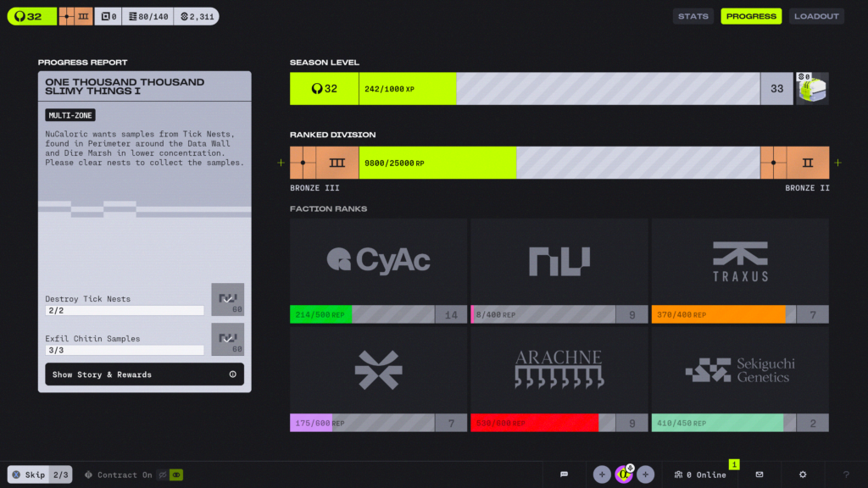The image size is (868, 488).
Task: Click the help question mark icon
Action: [845, 474]
